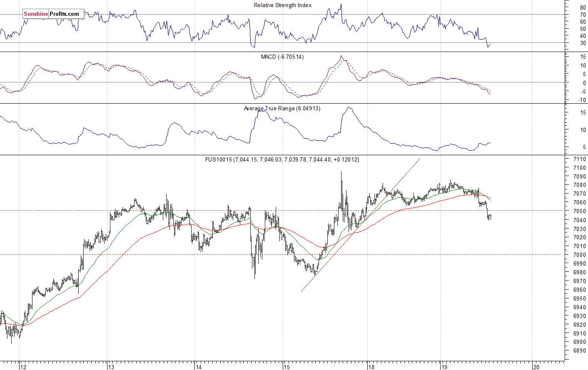Click the SunshineProfits.com logo

click(x=53, y=14)
